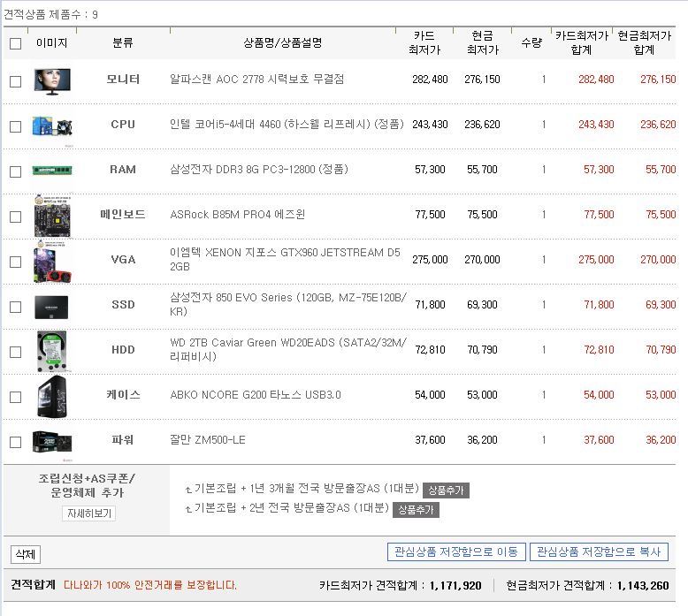
Task: Click the 자세히보기 details button
Action: tap(88, 513)
